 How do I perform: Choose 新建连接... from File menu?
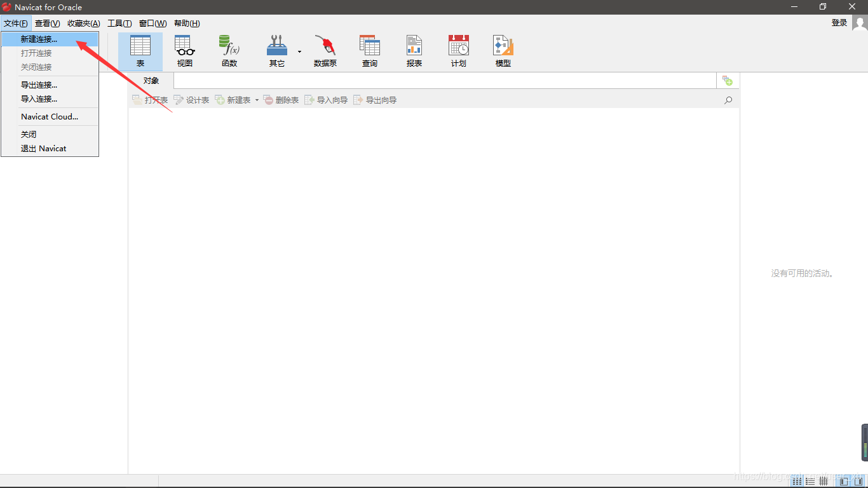coord(50,39)
